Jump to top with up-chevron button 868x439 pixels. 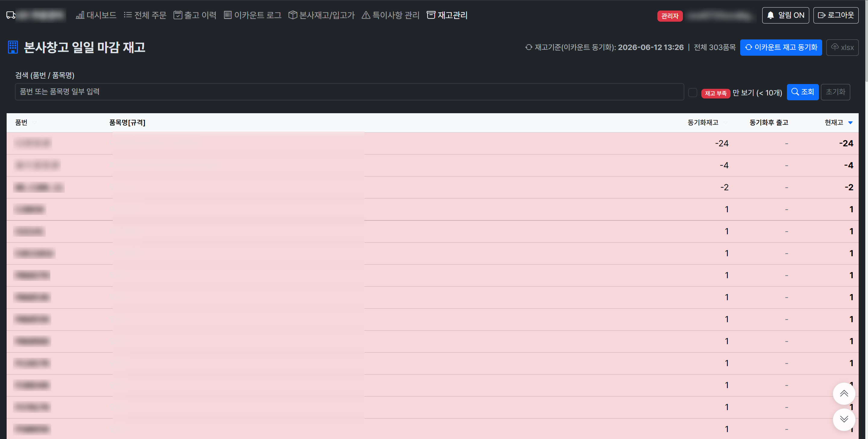844,394
